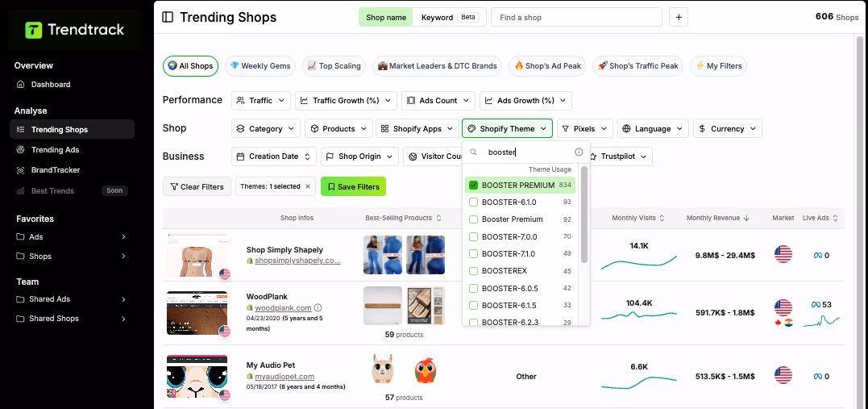868x409 pixels.
Task: Click the Meta icon in WoodPlank row
Action: (x=816, y=305)
